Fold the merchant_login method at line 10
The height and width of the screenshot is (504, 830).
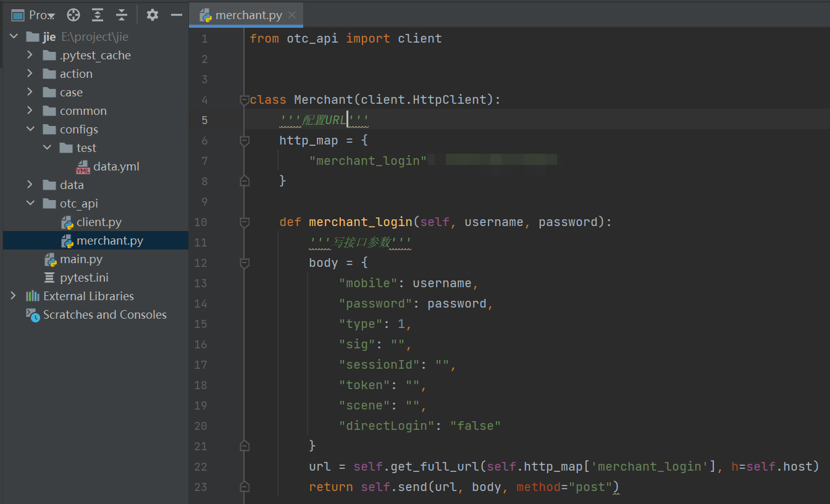click(x=245, y=222)
